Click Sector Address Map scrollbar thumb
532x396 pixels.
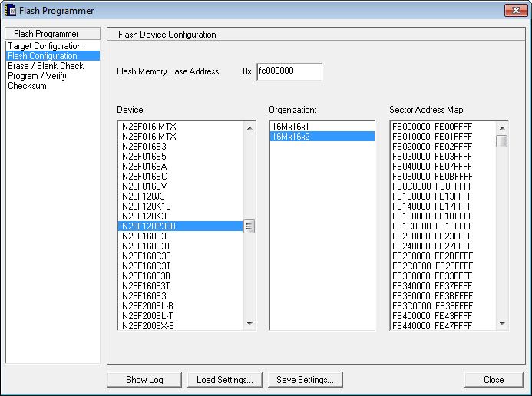tap(502, 141)
